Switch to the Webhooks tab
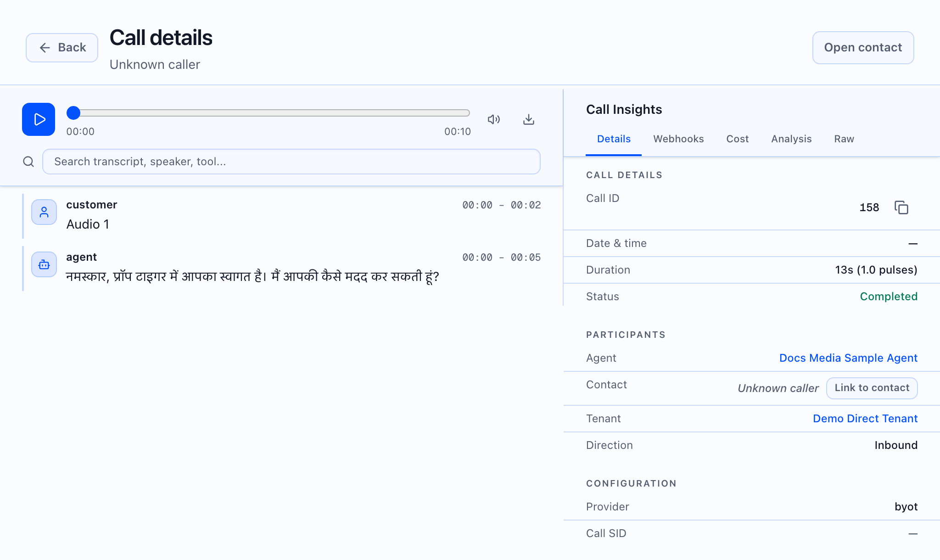This screenshot has width=940, height=560. click(x=678, y=139)
